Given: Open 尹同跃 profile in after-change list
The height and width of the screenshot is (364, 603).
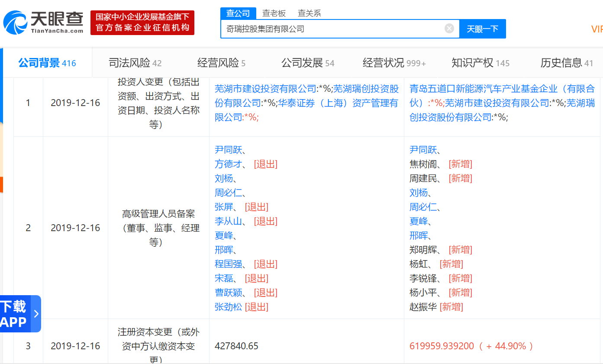Looking at the screenshot, I should click(423, 150).
